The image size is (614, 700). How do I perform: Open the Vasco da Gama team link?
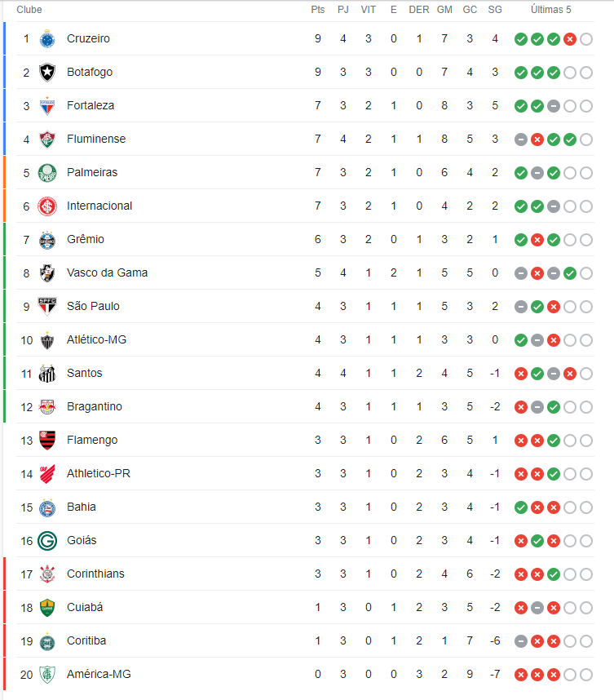[107, 272]
